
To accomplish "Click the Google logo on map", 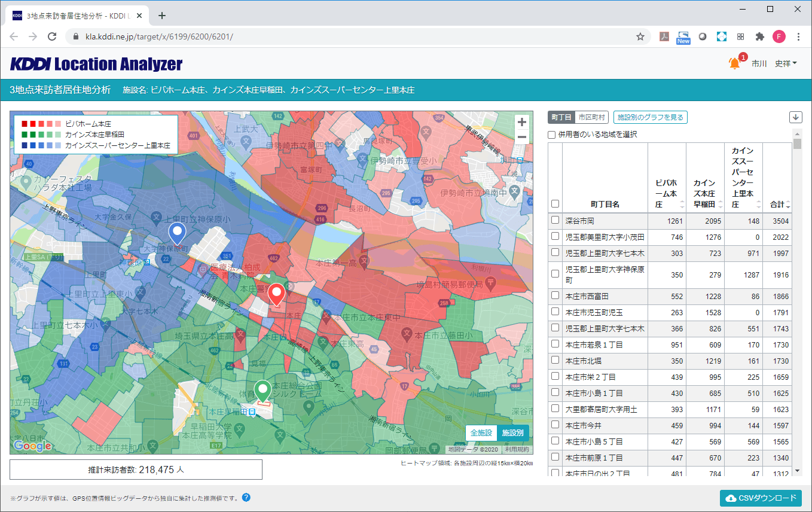I will (x=33, y=446).
